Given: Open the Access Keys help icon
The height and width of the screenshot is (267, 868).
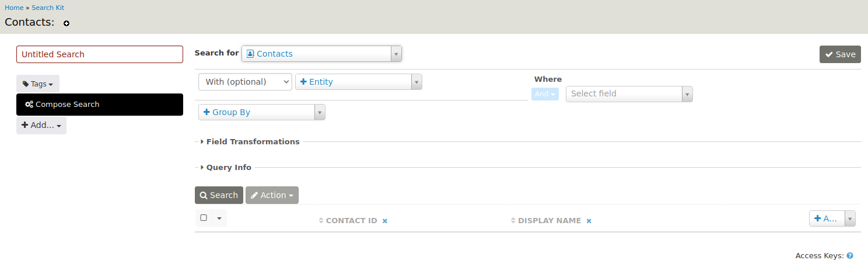Looking at the screenshot, I should (x=850, y=256).
